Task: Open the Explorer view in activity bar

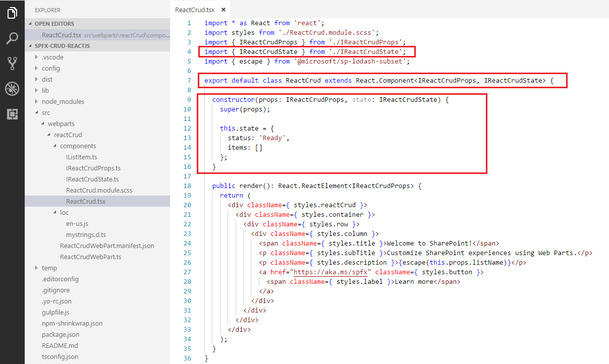Action: tap(12, 13)
